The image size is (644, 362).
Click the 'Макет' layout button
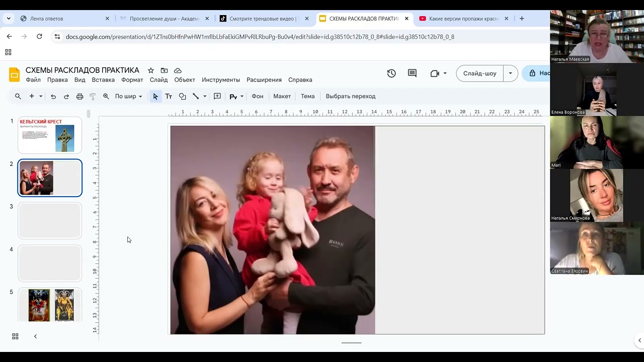(282, 97)
